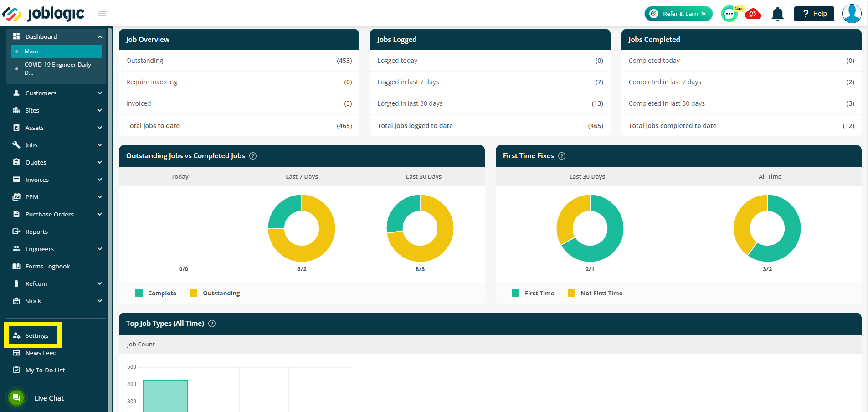Viewport: 868px width, 412px height.
Task: Show help info for Top Job Types
Action: tap(212, 324)
